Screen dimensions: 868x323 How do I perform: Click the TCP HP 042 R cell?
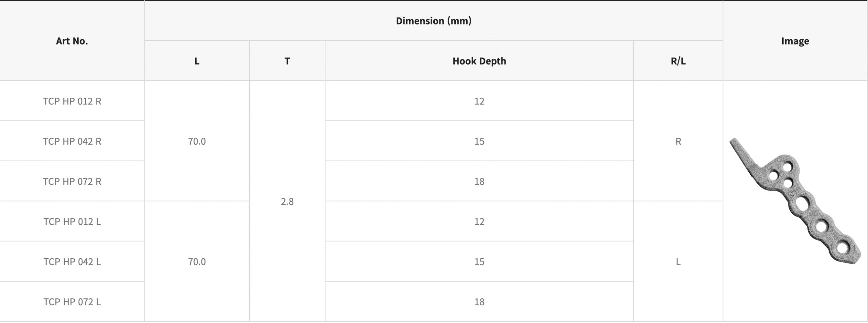[x=72, y=141]
